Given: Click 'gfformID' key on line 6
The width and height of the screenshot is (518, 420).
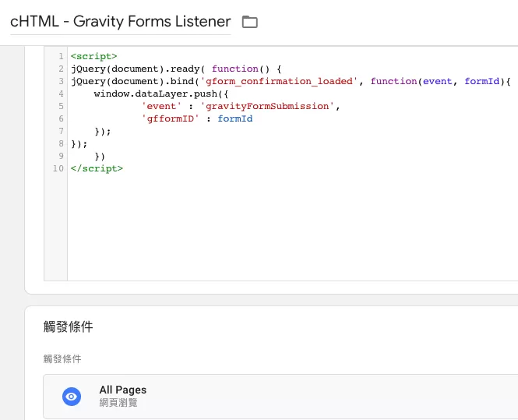Looking at the screenshot, I should [171, 118].
